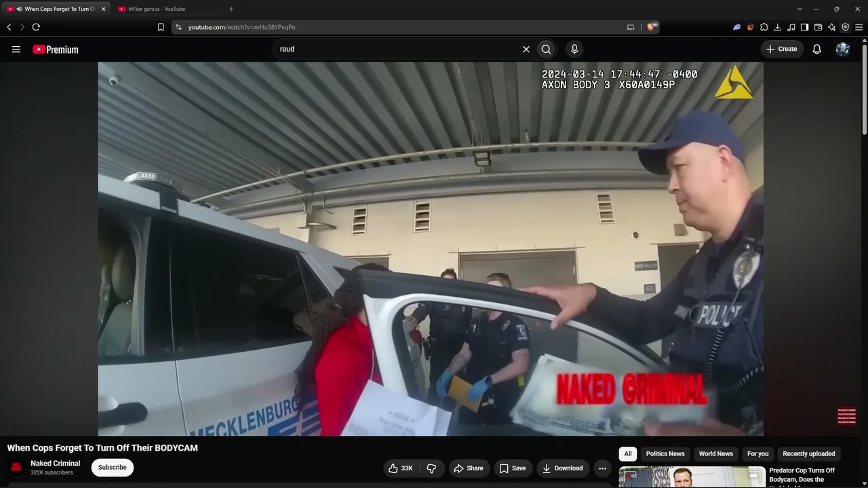
Task: Open more actions three-dot menu
Action: tap(602, 468)
